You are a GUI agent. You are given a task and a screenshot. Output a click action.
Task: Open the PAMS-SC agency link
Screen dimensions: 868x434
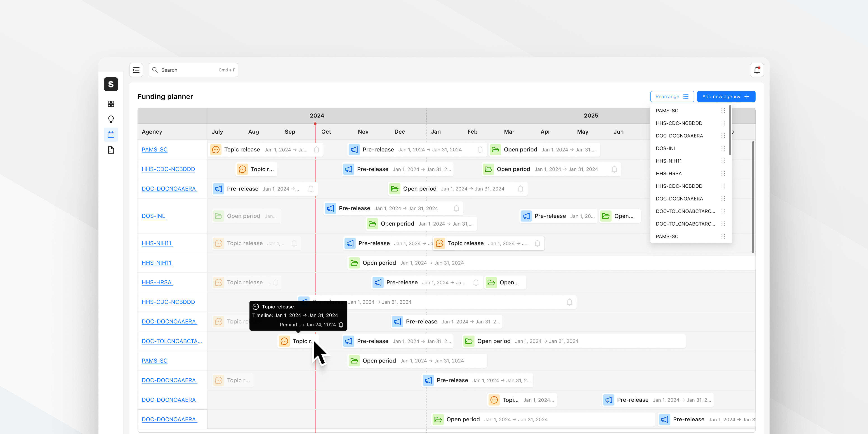[x=154, y=149]
